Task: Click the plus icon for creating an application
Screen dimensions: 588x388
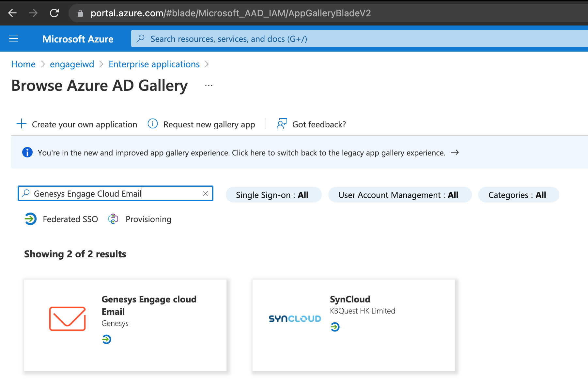Action: click(x=22, y=123)
